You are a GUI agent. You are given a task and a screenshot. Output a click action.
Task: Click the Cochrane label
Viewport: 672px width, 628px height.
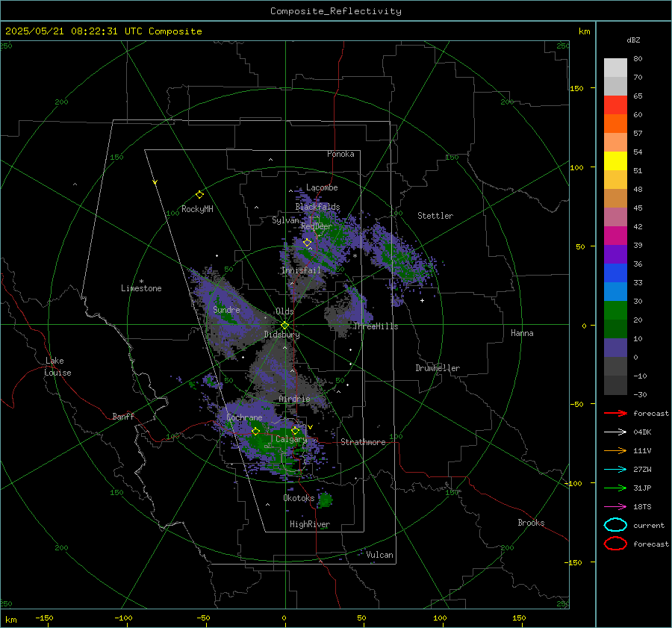pyautogui.click(x=244, y=417)
